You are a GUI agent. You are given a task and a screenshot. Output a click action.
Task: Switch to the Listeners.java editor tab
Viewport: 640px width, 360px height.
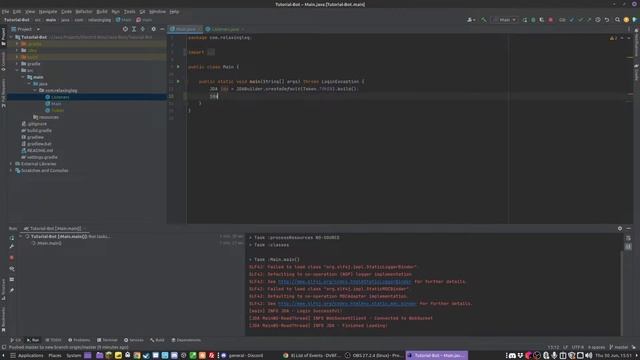[x=225, y=29]
